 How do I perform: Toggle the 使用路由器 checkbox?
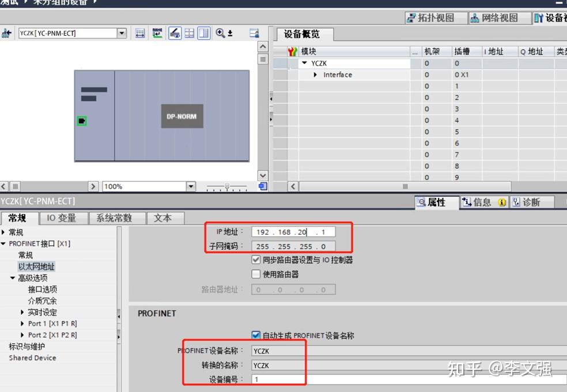pos(256,274)
